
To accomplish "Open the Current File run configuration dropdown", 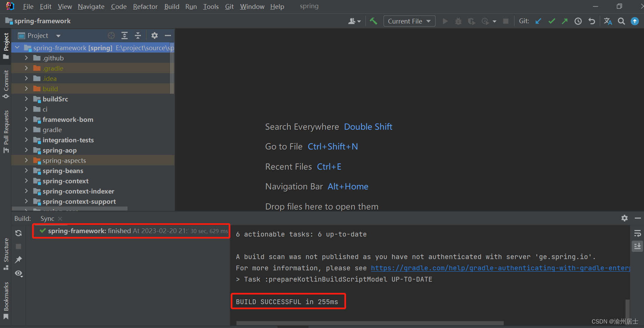I will coord(409,21).
